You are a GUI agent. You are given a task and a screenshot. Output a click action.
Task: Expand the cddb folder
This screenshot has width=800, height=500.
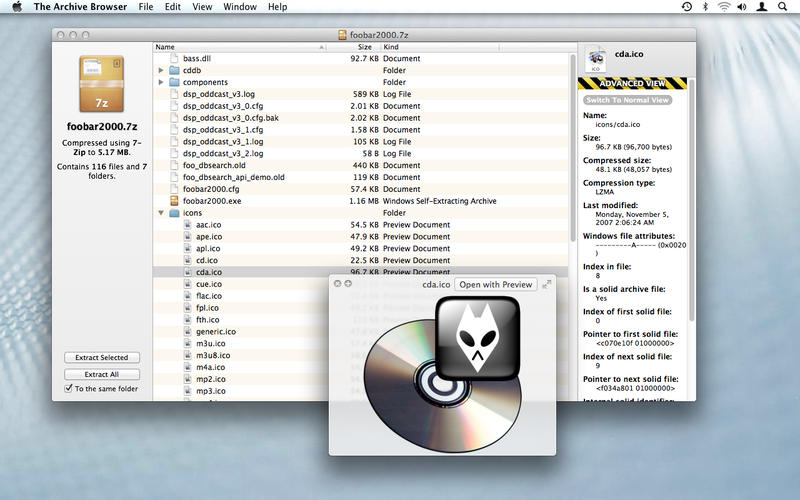click(x=161, y=70)
